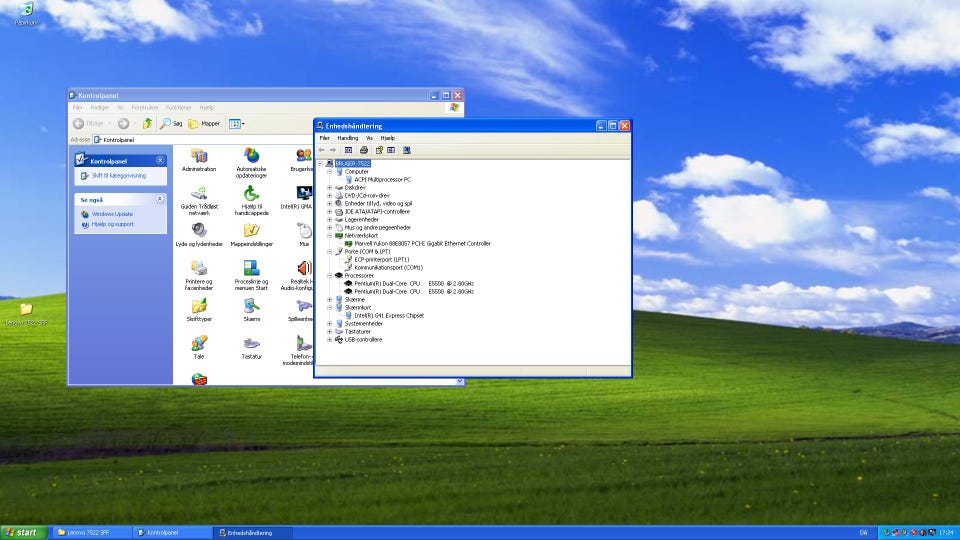Select Mus og andre pegeenheder
This screenshot has width=960, height=540.
pyautogui.click(x=378, y=227)
